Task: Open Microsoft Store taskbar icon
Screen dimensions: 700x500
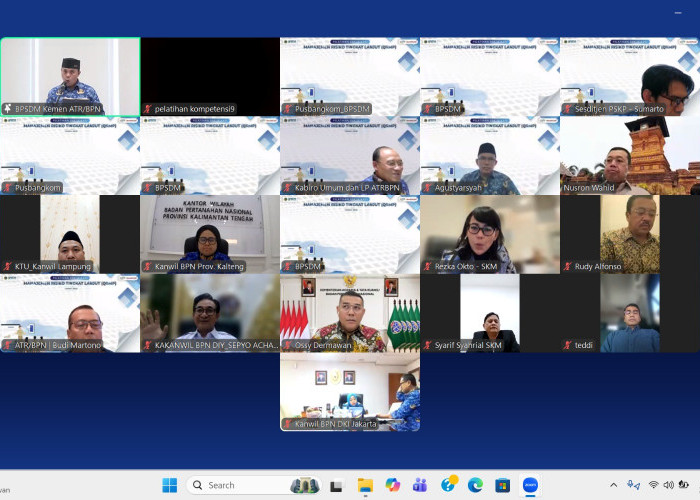Action: (x=502, y=485)
